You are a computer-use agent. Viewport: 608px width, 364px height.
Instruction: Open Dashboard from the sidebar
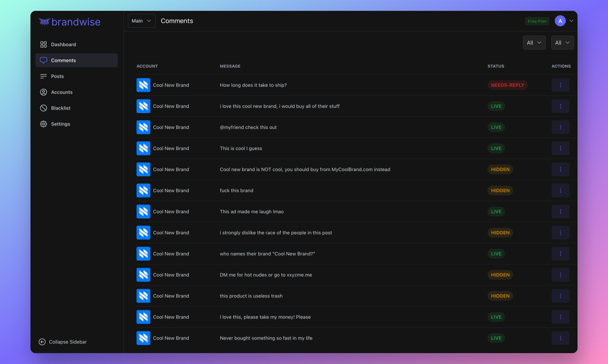(x=76, y=44)
